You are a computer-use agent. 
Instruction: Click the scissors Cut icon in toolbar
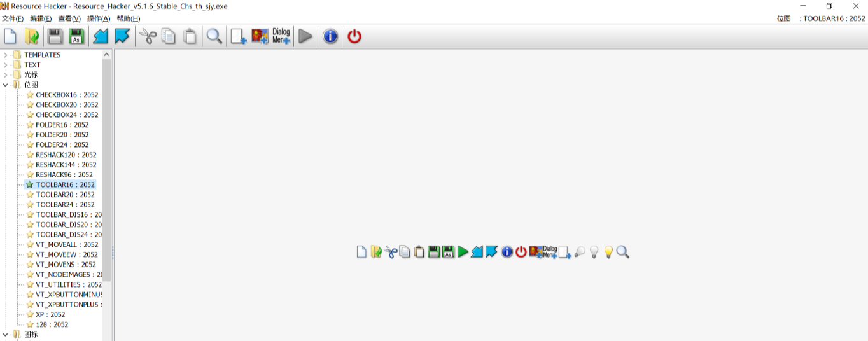coord(148,36)
